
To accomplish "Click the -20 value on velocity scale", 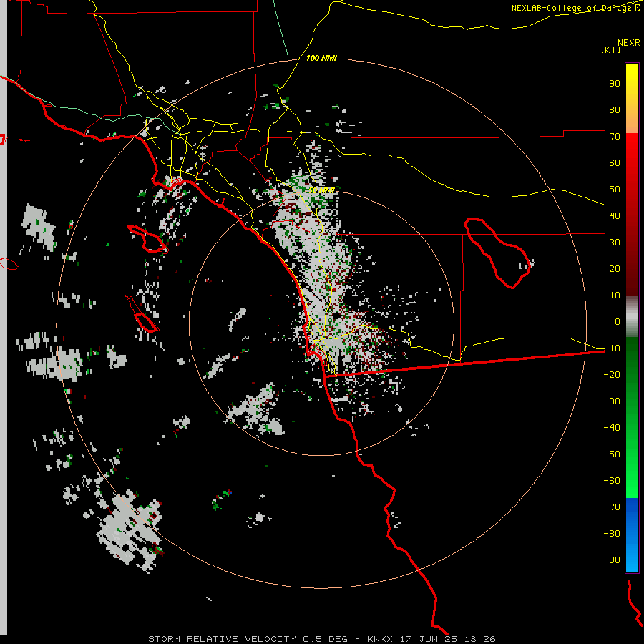I will click(612, 374).
